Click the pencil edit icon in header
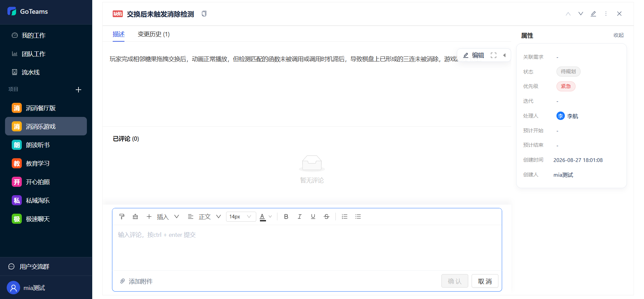 coord(593,14)
